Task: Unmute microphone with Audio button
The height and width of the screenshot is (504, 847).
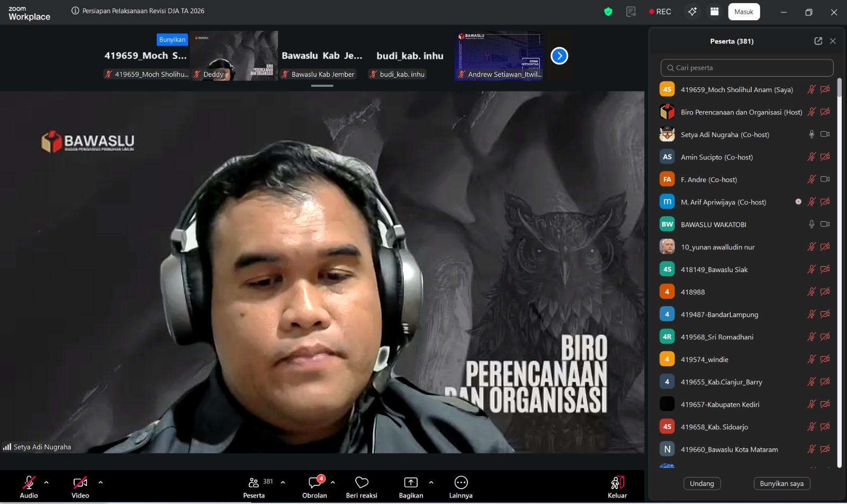Action: pos(29,482)
